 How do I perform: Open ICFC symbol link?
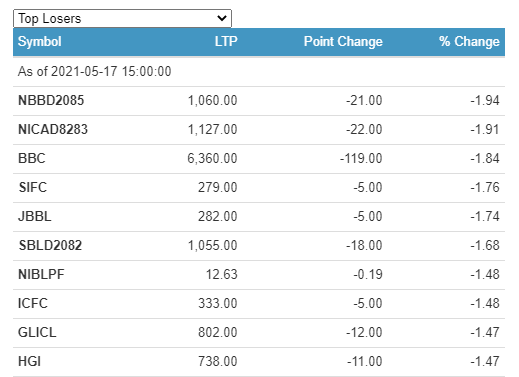(x=33, y=303)
